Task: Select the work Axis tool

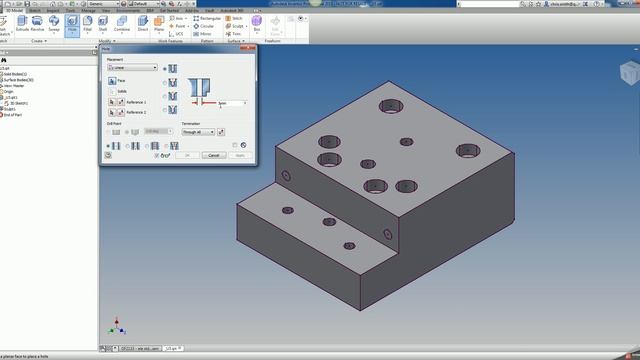Action: 177,18
